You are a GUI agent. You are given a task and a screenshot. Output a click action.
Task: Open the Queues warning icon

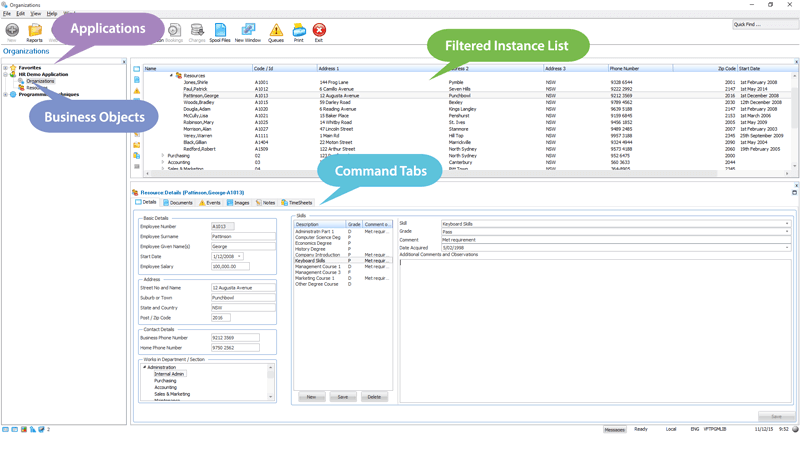(276, 32)
